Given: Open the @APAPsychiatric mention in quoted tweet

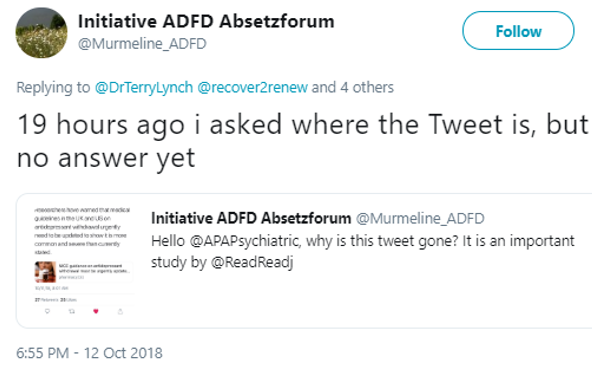Looking at the screenshot, I should tap(245, 241).
